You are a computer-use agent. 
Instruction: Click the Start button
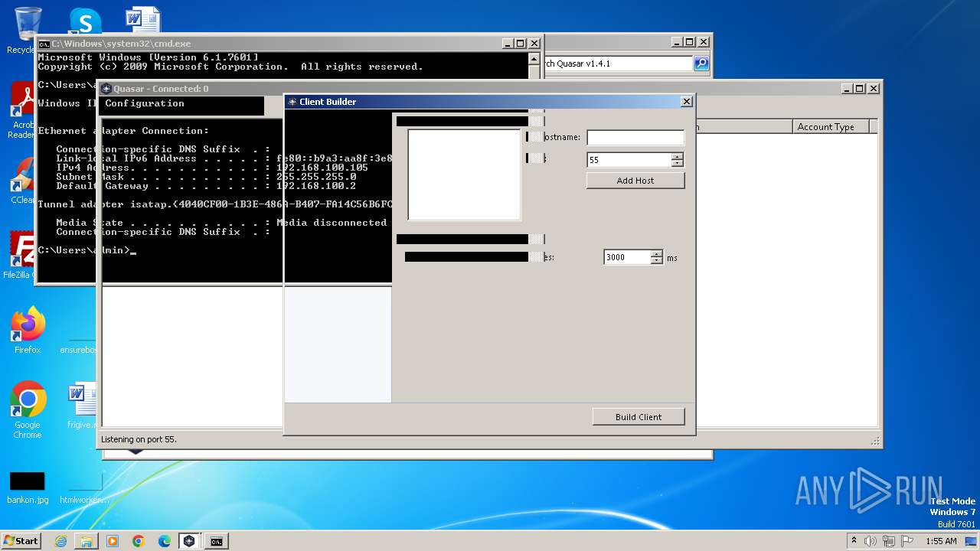click(21, 540)
